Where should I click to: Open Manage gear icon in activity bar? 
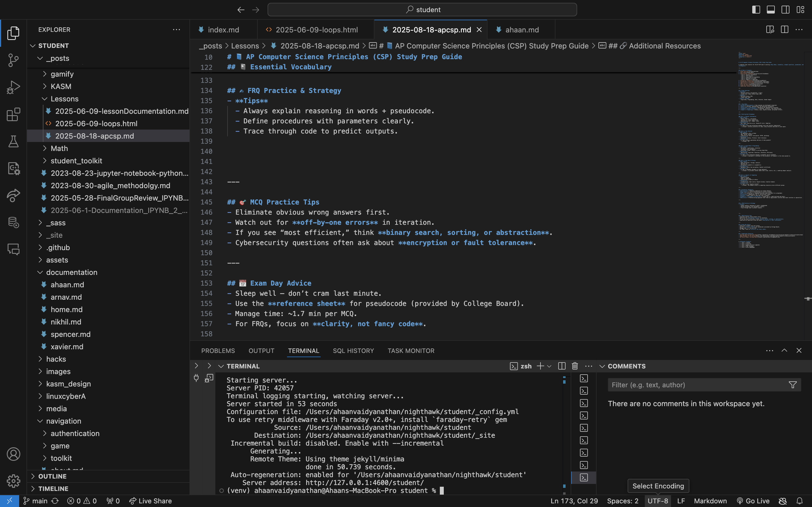coord(13,481)
